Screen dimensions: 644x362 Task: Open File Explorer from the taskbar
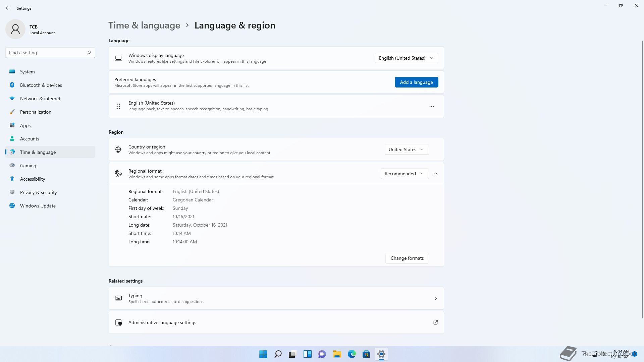[x=337, y=354]
